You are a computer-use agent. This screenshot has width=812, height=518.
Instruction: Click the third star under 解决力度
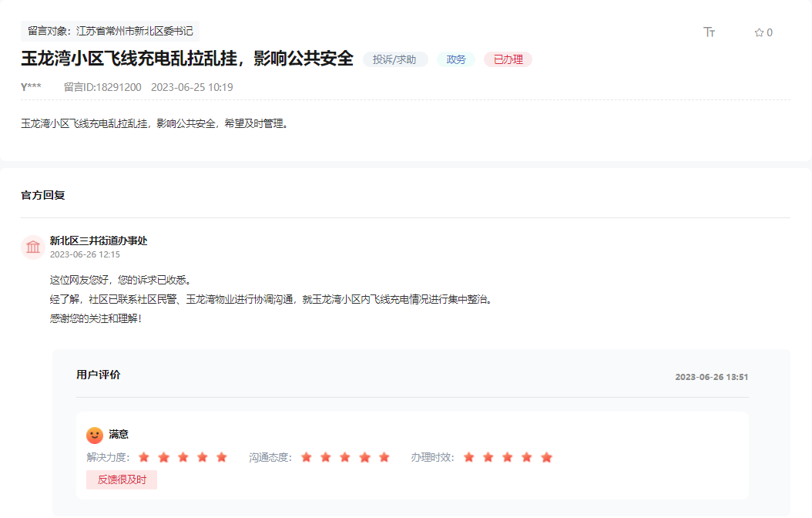coord(183,456)
